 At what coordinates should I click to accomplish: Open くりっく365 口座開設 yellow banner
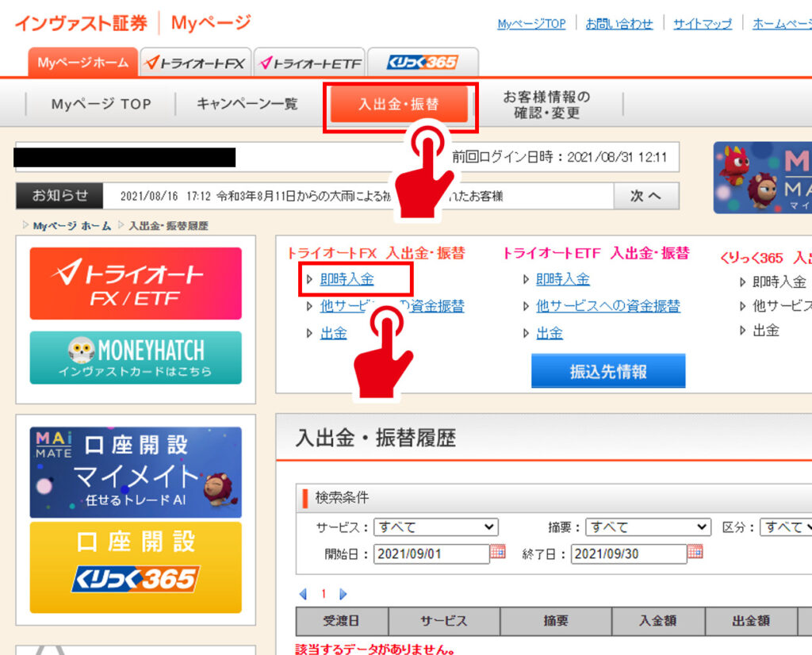coord(136,567)
